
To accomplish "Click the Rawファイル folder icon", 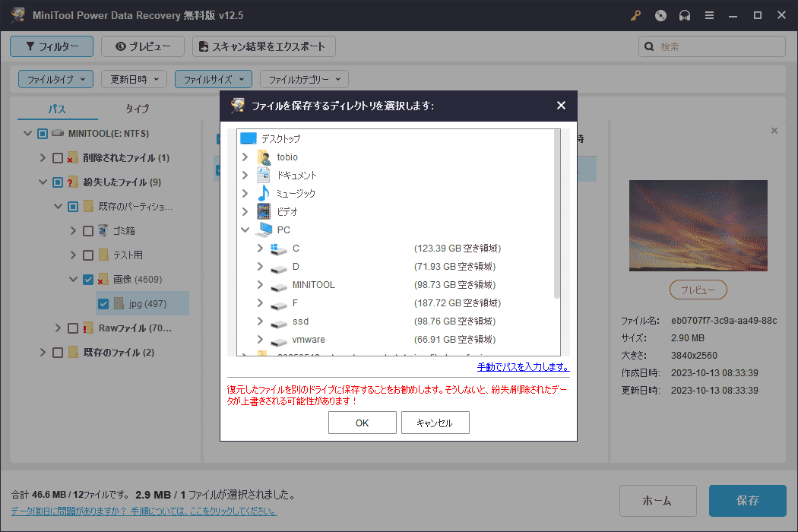I will point(88,328).
